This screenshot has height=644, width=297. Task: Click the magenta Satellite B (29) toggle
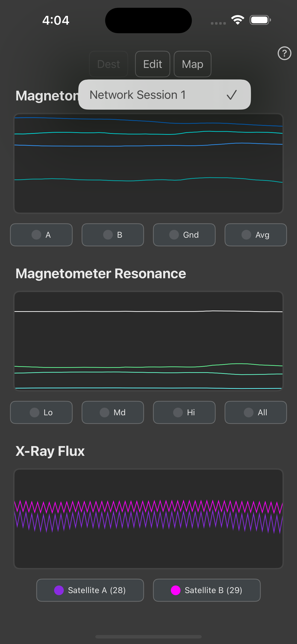click(x=207, y=590)
